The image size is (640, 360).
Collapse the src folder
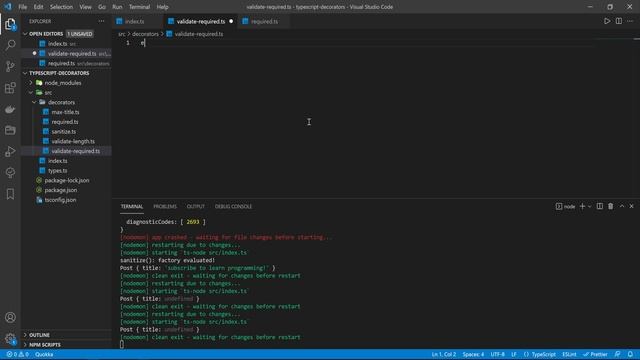31,93
